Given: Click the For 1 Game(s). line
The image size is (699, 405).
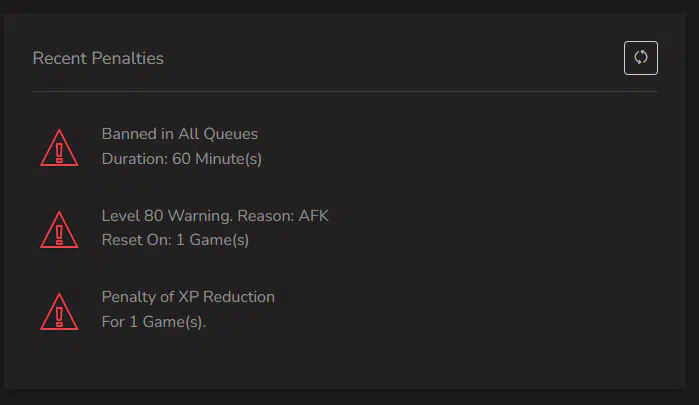Looking at the screenshot, I should (154, 322).
